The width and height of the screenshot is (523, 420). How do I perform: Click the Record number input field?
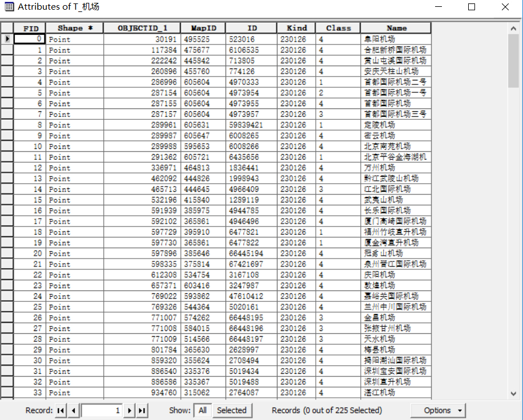(102, 410)
